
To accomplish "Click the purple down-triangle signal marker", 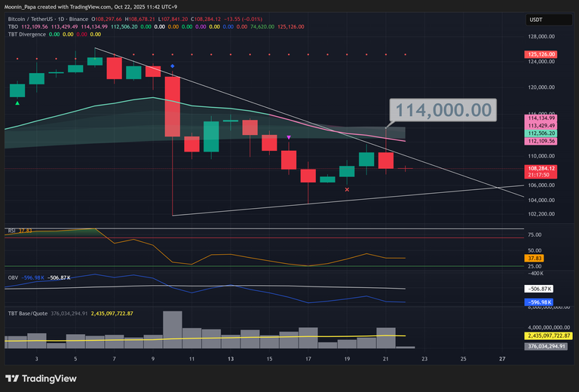I will pyautogui.click(x=289, y=137).
